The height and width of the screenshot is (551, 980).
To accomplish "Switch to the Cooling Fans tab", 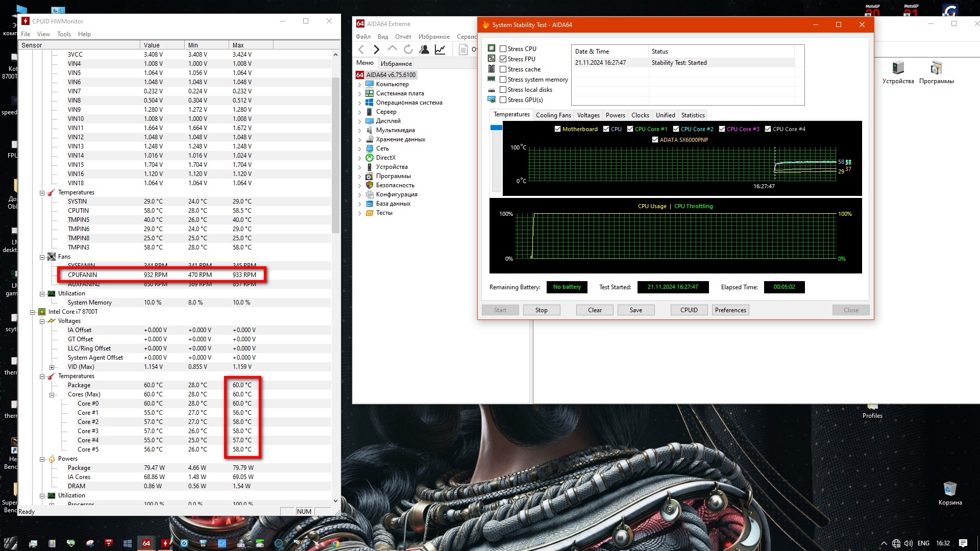I will click(553, 115).
